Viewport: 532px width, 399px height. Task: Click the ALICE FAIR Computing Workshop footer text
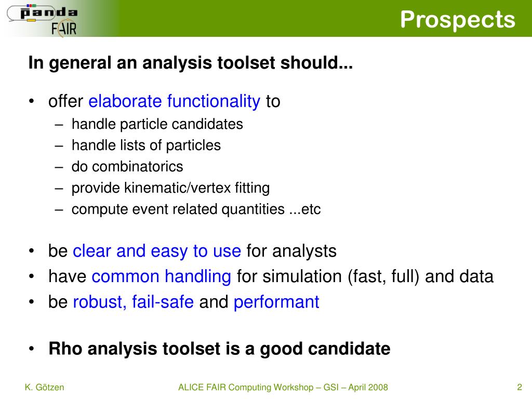(x=283, y=387)
